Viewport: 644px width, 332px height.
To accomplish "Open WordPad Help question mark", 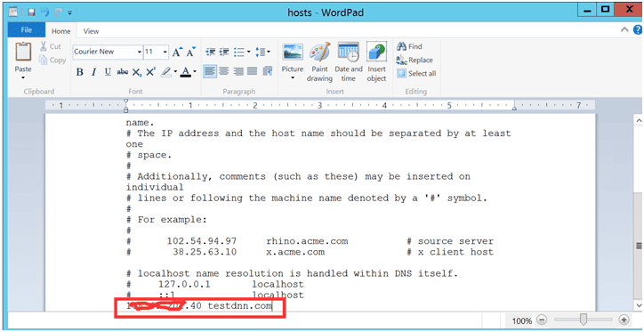I will [639, 30].
